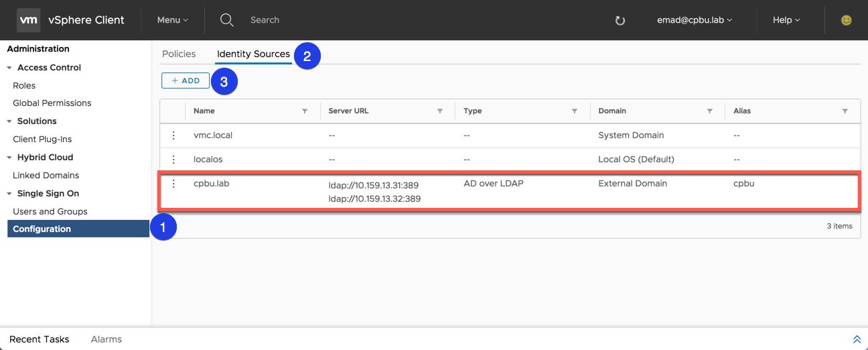Open actions menu for localos row
The width and height of the screenshot is (868, 350).
click(x=173, y=160)
